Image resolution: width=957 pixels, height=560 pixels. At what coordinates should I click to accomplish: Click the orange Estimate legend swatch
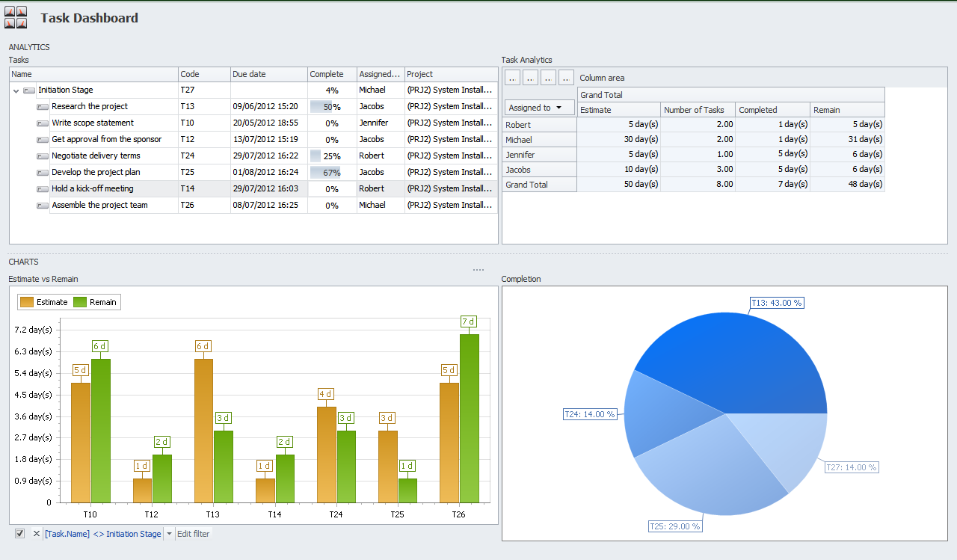click(27, 302)
